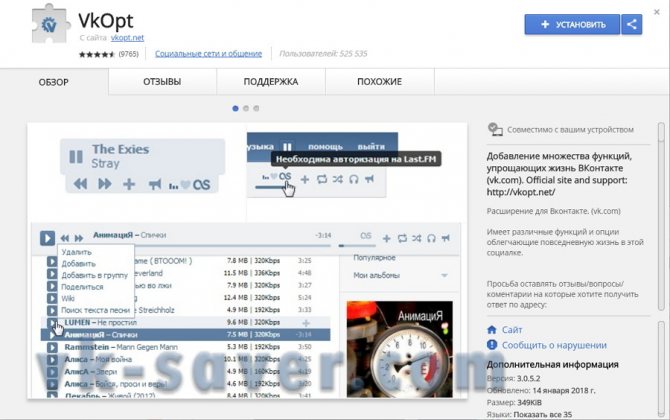
Task: Click megaphone icon in The Exies mini player
Action: point(155,185)
